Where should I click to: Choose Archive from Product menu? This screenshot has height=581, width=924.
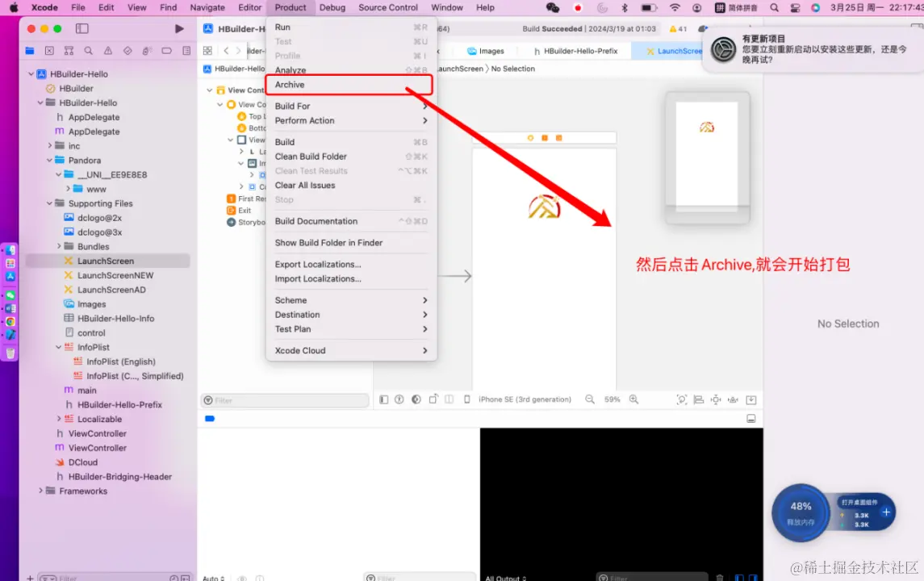(350, 85)
